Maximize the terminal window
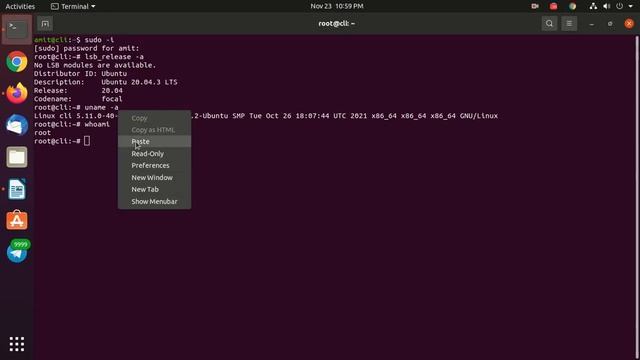 click(610, 24)
